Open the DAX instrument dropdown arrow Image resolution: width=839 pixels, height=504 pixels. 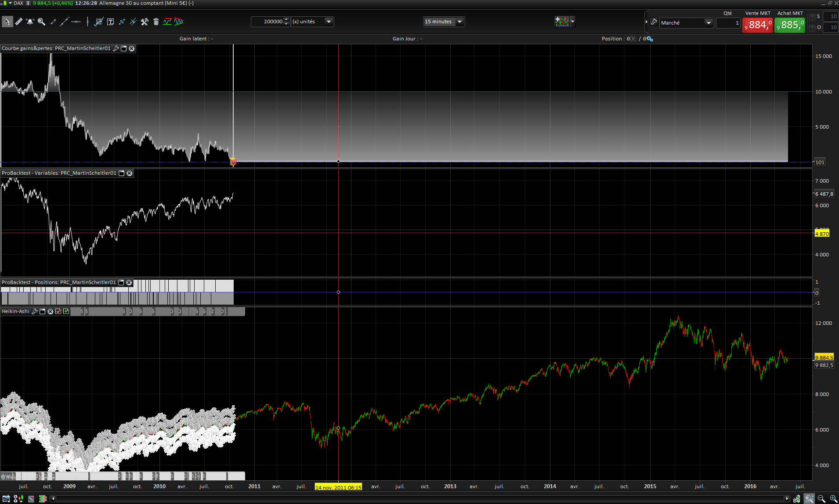tap(11, 3)
